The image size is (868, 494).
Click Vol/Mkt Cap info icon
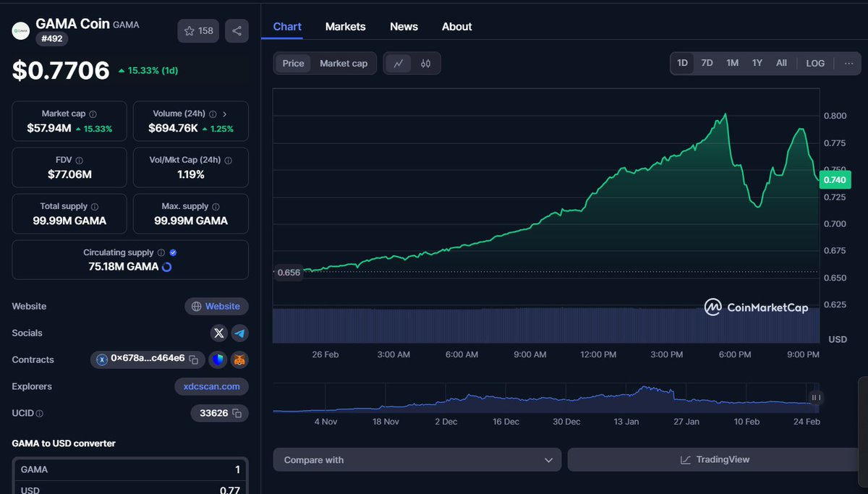pyautogui.click(x=227, y=161)
